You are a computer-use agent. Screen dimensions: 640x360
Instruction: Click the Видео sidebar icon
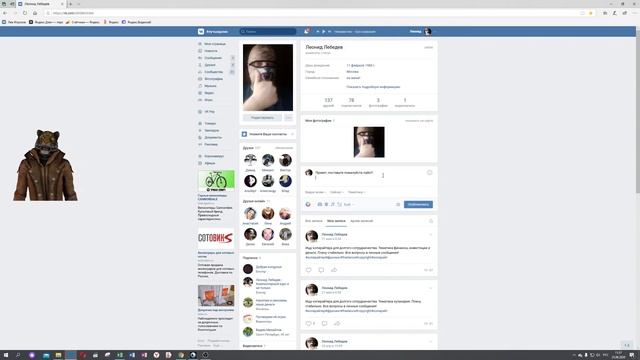pos(200,93)
